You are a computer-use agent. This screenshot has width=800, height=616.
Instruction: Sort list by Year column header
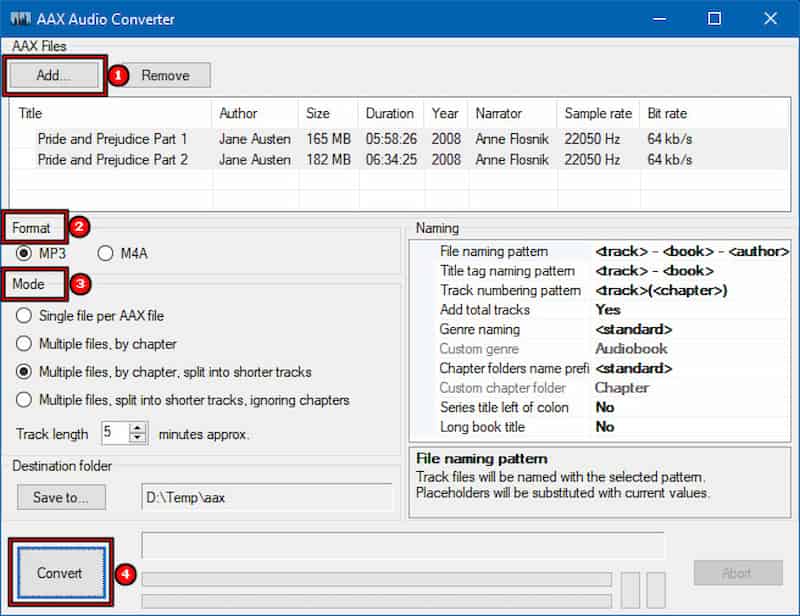point(446,113)
